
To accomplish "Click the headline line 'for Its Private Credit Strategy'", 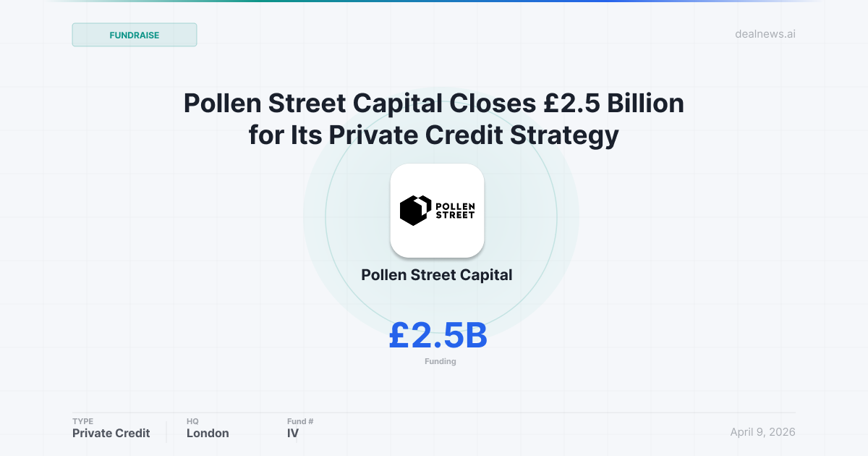I will 434,135.
